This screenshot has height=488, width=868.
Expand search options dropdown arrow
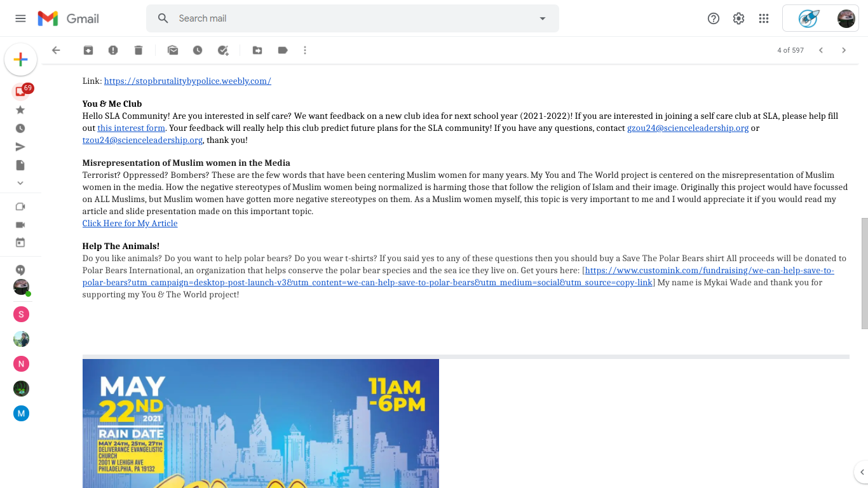point(543,18)
